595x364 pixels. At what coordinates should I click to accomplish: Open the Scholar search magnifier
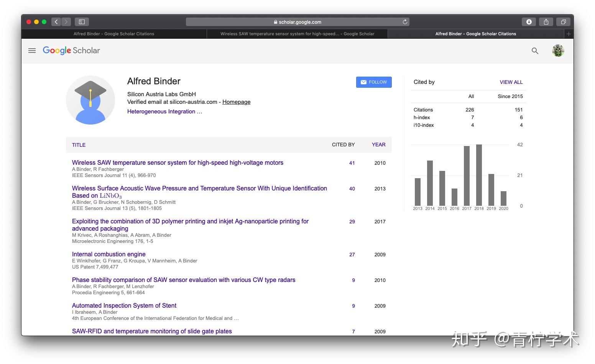pos(535,51)
